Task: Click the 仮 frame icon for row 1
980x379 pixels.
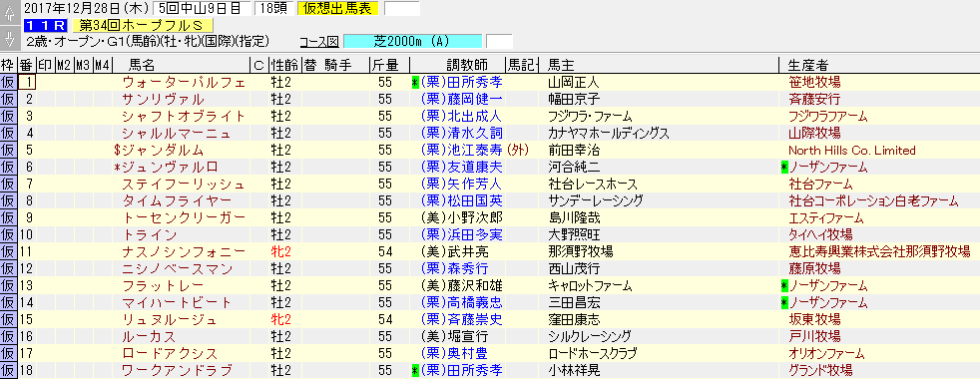Action: coord(8,83)
